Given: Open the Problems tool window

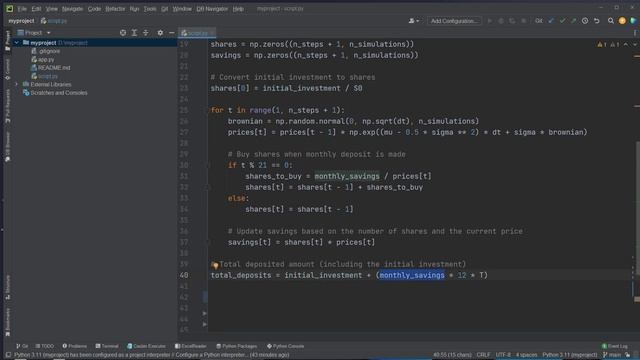Looking at the screenshot, I should point(75,346).
